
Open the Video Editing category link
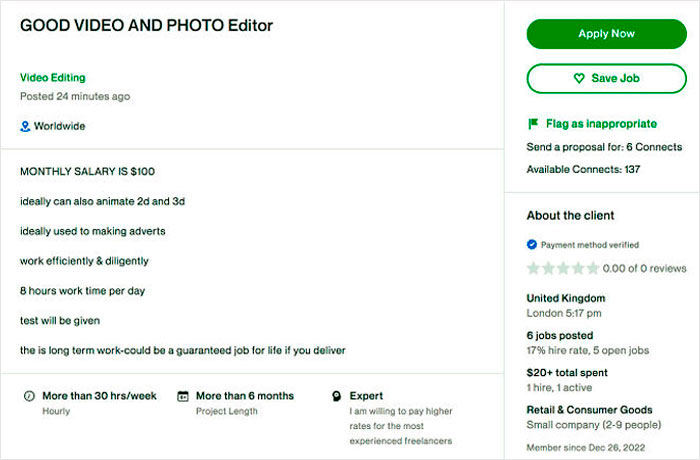(x=53, y=77)
